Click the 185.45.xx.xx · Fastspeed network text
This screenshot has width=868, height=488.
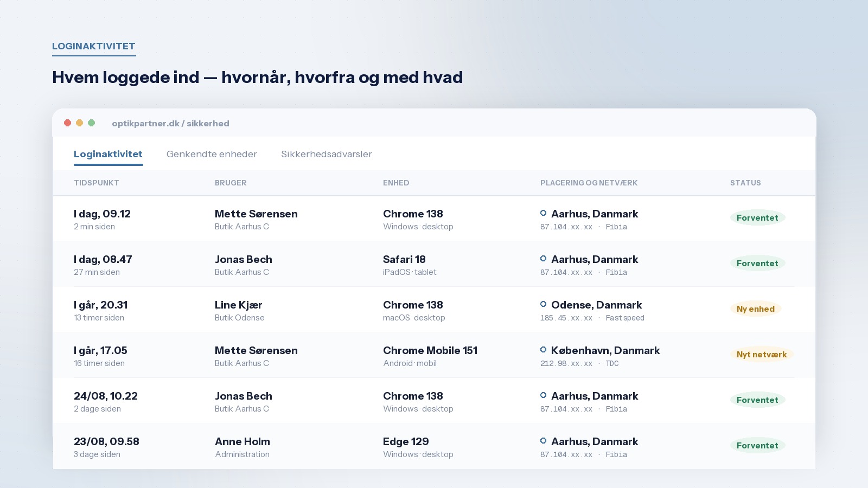click(x=592, y=318)
